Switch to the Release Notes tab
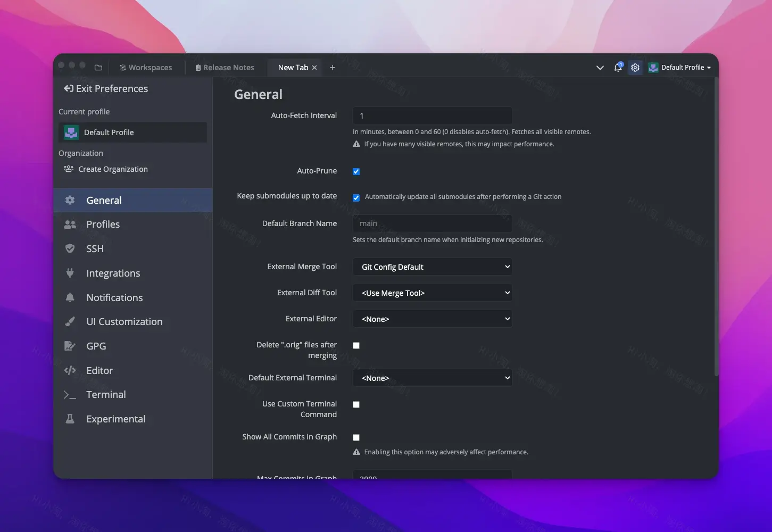 point(225,67)
